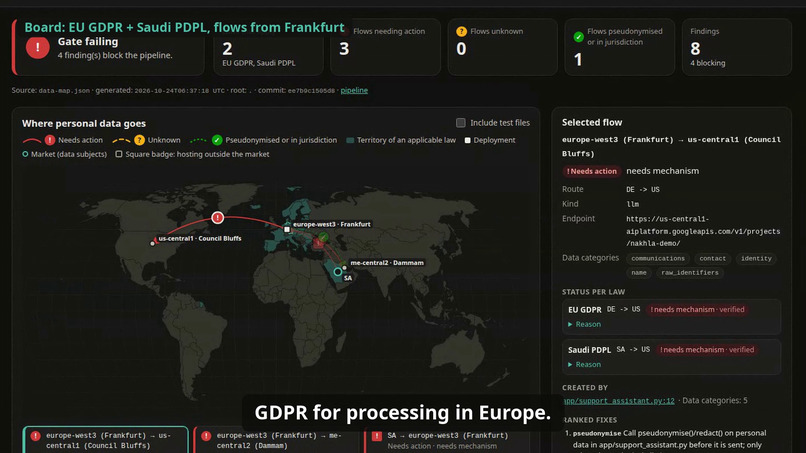The height and width of the screenshot is (453, 806).
Task: Click the Market data subjects circle icon
Action: click(25, 154)
